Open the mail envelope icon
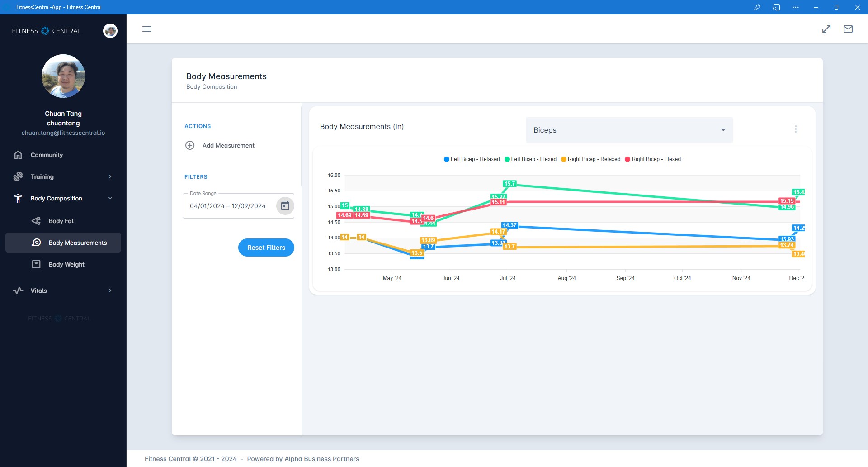This screenshot has width=868, height=467. point(848,29)
